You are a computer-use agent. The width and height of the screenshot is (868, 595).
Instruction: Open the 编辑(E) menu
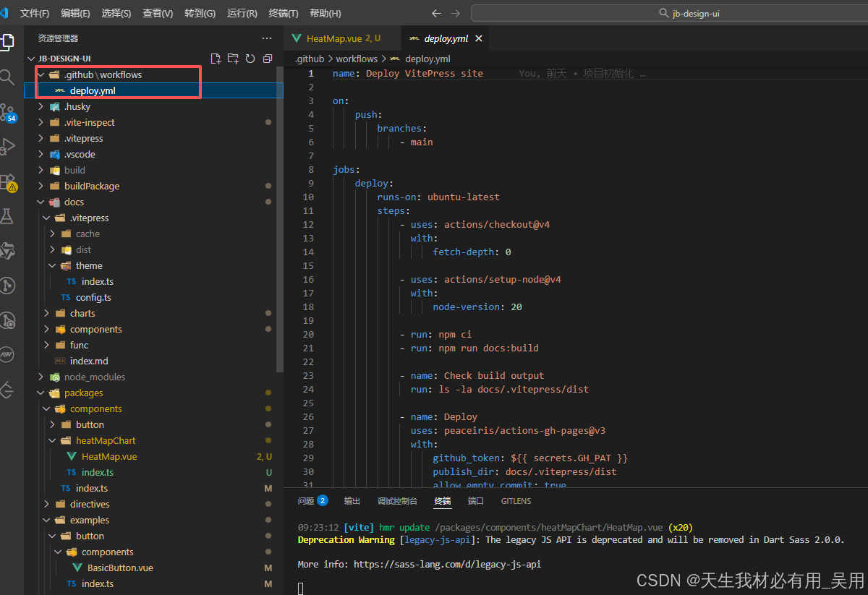coord(75,13)
